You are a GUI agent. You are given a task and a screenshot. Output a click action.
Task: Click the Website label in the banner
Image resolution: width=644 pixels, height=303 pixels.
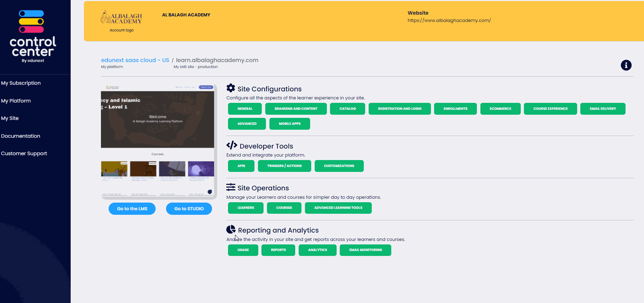click(418, 13)
